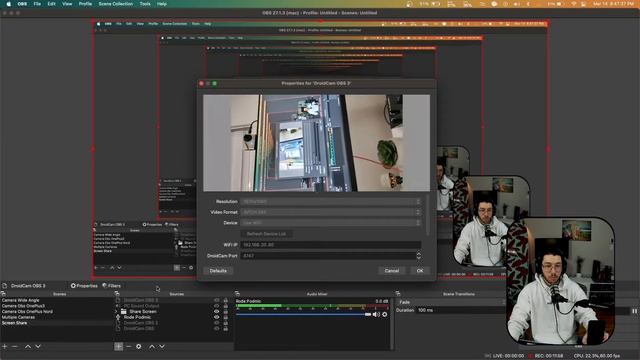
Task: Move source up with arrow icon
Action: (152, 347)
